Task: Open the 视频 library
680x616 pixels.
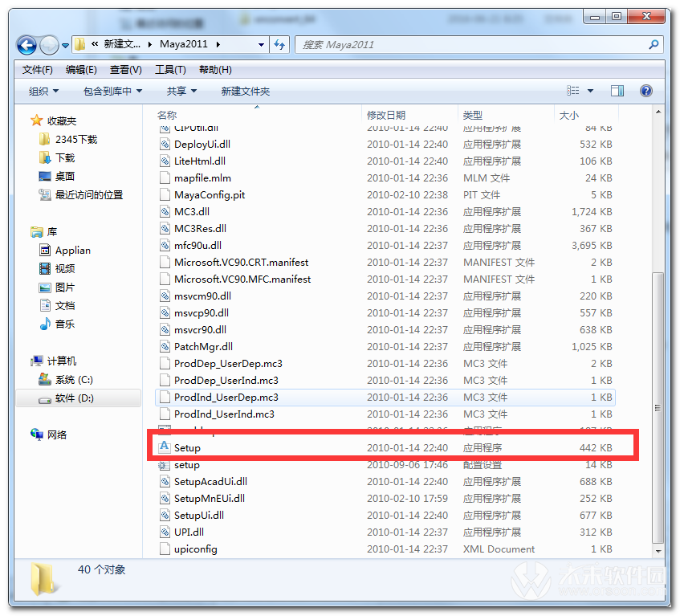Action: pyautogui.click(x=57, y=268)
